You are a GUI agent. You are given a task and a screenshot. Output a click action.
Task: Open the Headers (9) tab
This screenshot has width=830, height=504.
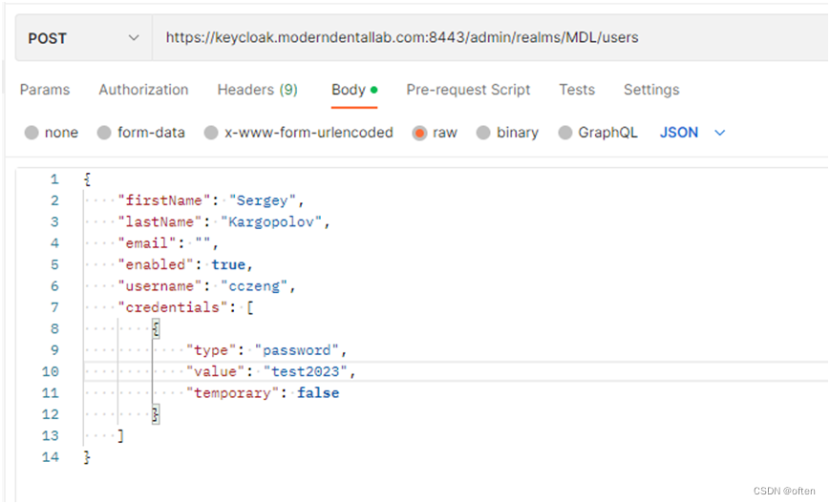pos(258,90)
